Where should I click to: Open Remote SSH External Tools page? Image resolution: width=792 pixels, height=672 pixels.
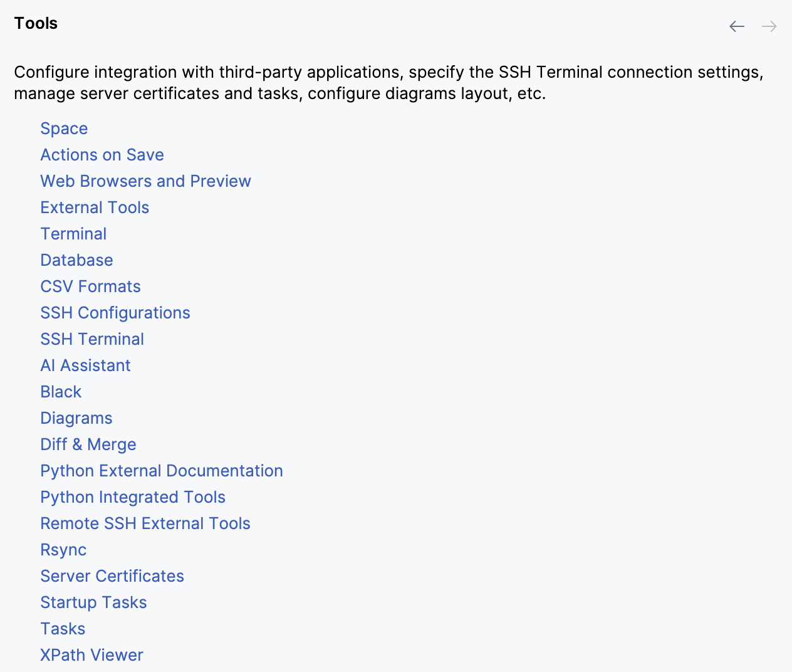click(x=145, y=523)
